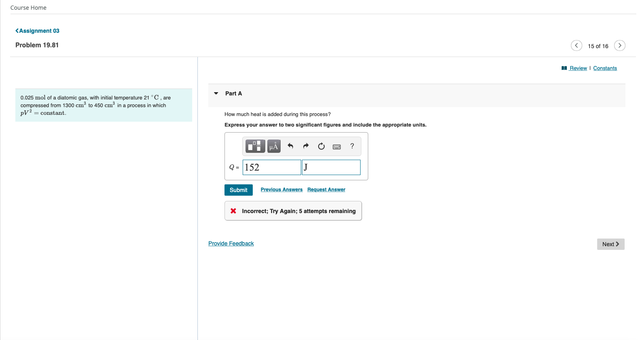This screenshot has width=644, height=340.
Task: Click the '15 of 16' page counter
Action: pyautogui.click(x=598, y=46)
